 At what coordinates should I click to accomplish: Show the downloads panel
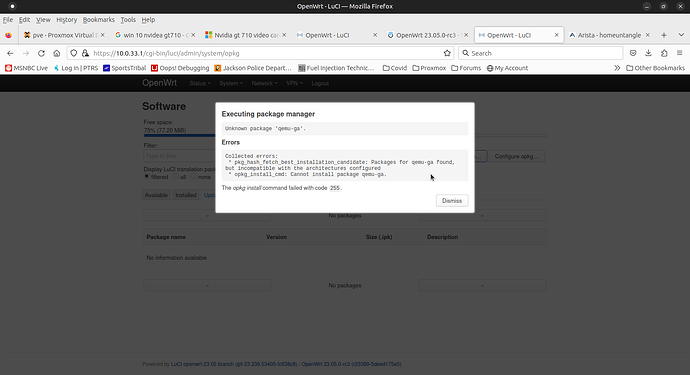pos(648,53)
